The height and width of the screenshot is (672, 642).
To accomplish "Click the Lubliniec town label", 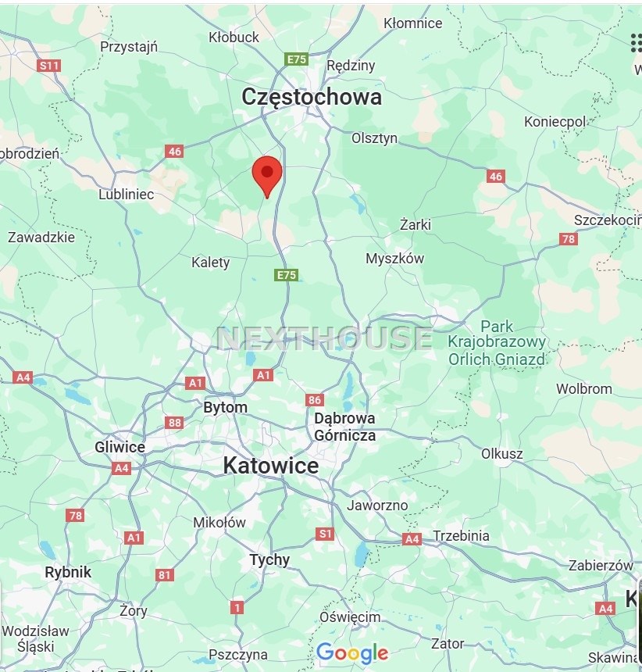I will pyautogui.click(x=126, y=194).
